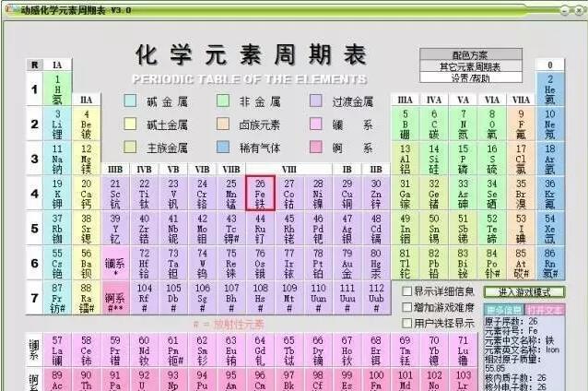Select the sodium (Na) element tile
This screenshot has width=588, height=391.
[57, 158]
